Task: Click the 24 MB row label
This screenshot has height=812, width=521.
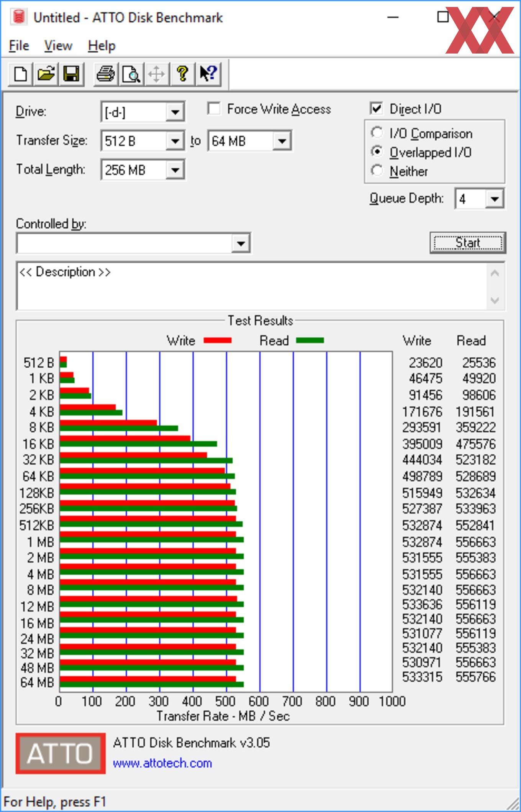Action: pyautogui.click(x=37, y=639)
